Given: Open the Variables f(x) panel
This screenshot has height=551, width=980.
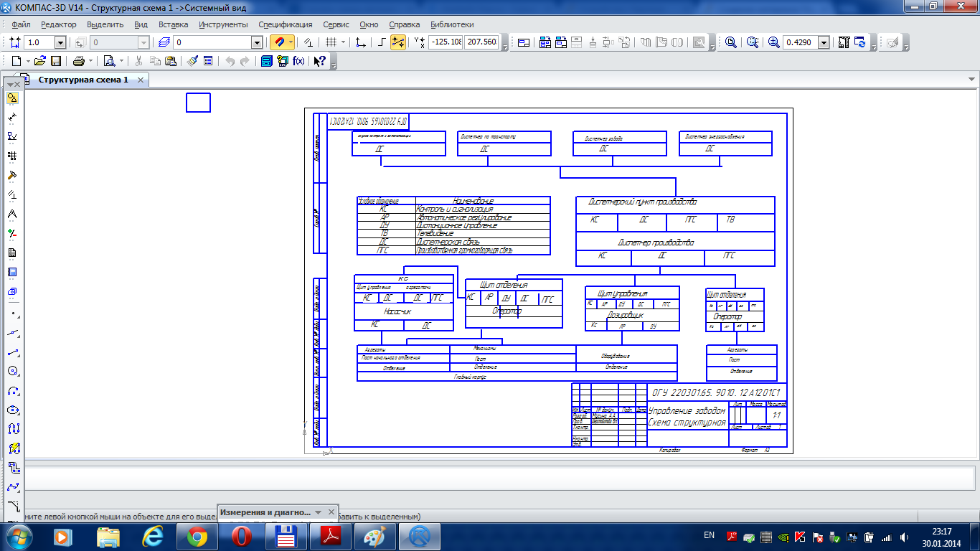Looking at the screenshot, I should coord(298,61).
